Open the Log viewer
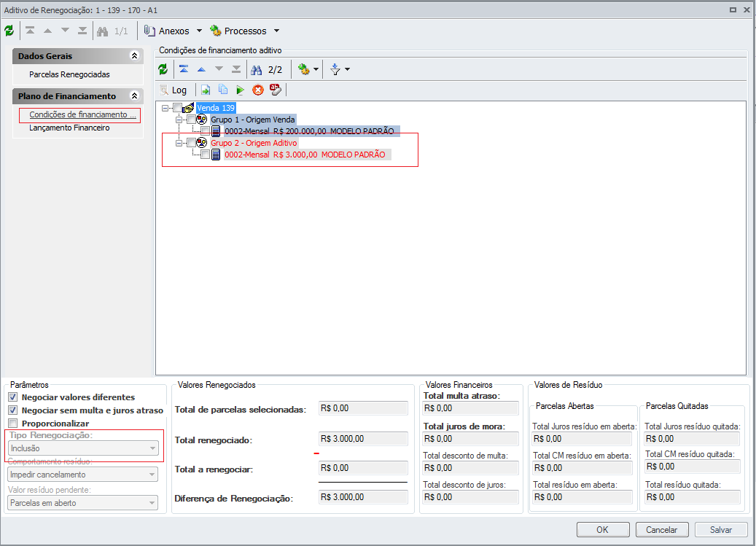 point(173,90)
